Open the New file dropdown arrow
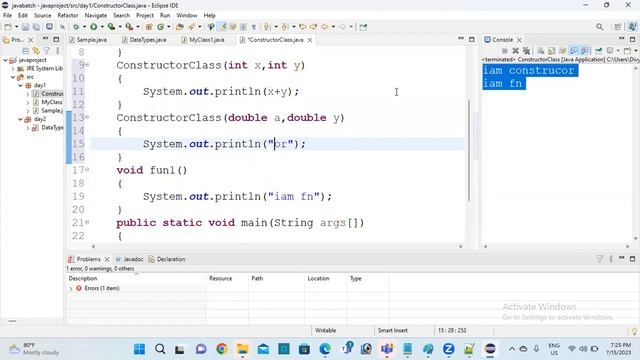640x360 pixels. tap(16, 27)
